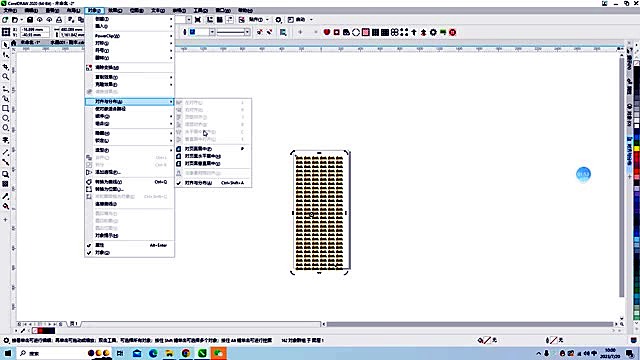Select the Ellipse tool
640x360 pixels.
tap(5, 118)
